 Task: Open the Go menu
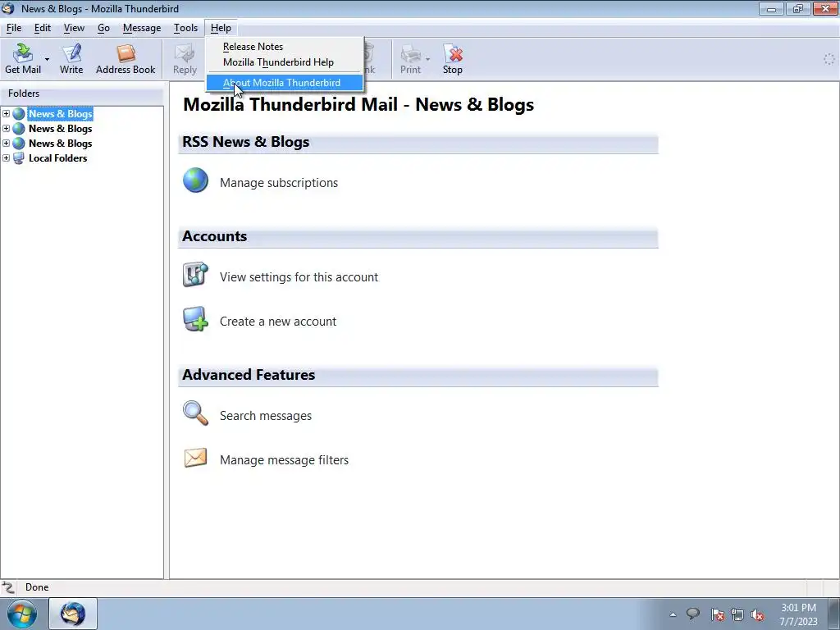(x=103, y=28)
